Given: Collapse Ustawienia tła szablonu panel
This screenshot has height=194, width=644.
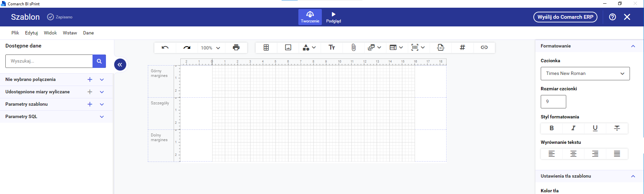Looking at the screenshot, I should 633,176.
